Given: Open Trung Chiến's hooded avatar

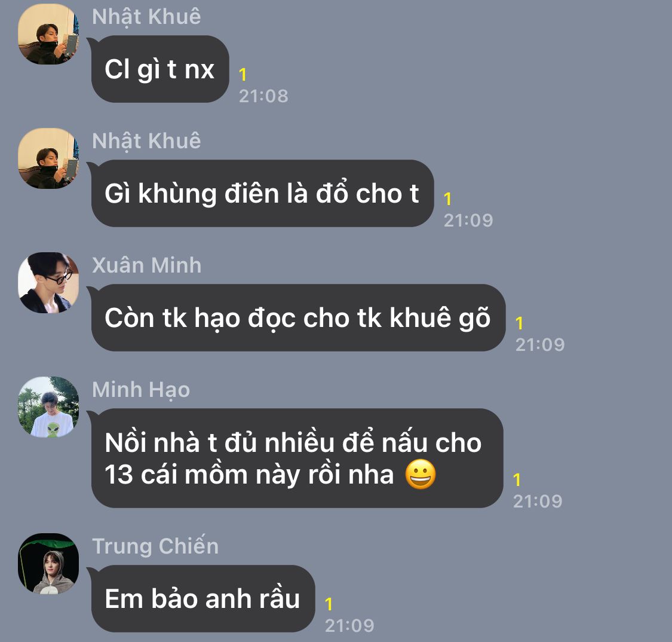Looking at the screenshot, I should pyautogui.click(x=48, y=564).
